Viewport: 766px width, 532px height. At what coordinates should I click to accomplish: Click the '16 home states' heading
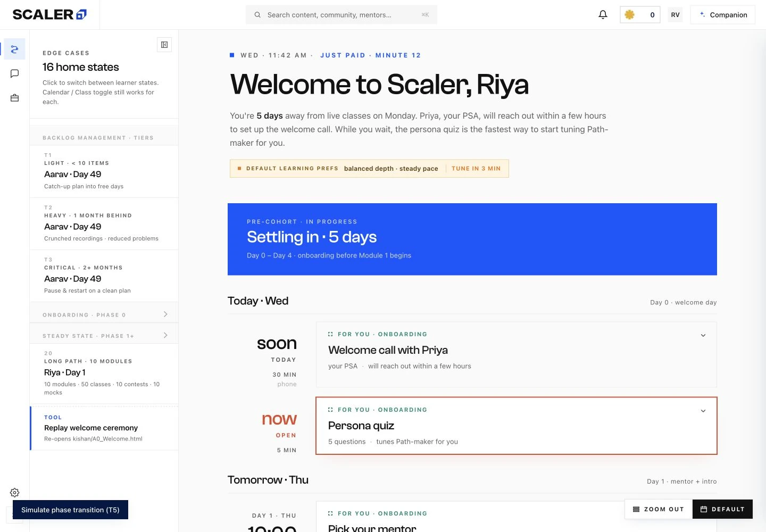point(81,67)
